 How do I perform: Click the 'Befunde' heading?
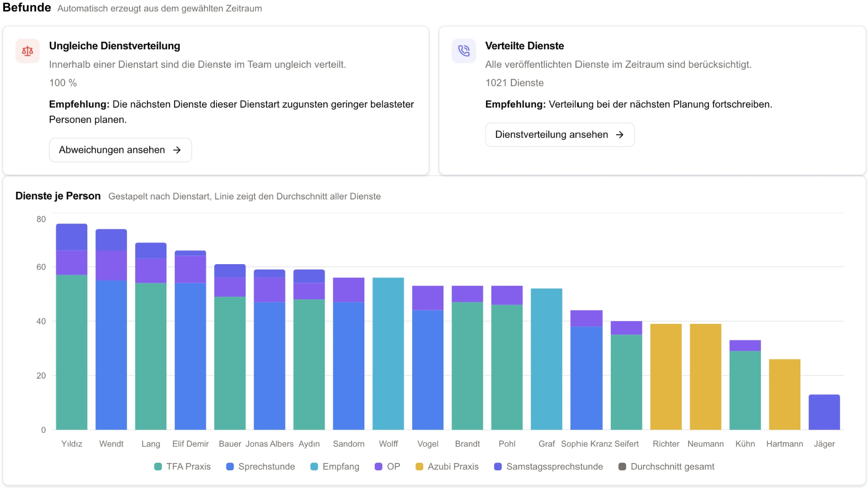[27, 8]
